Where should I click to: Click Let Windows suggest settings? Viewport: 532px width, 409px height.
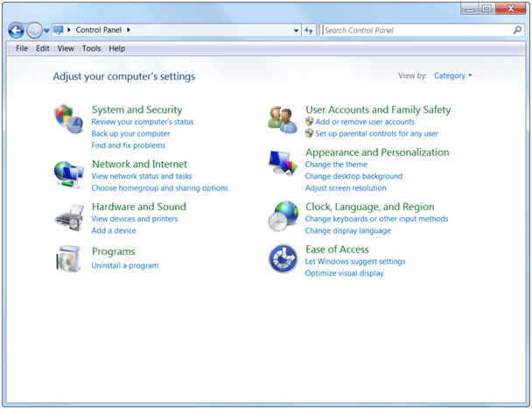355,262
